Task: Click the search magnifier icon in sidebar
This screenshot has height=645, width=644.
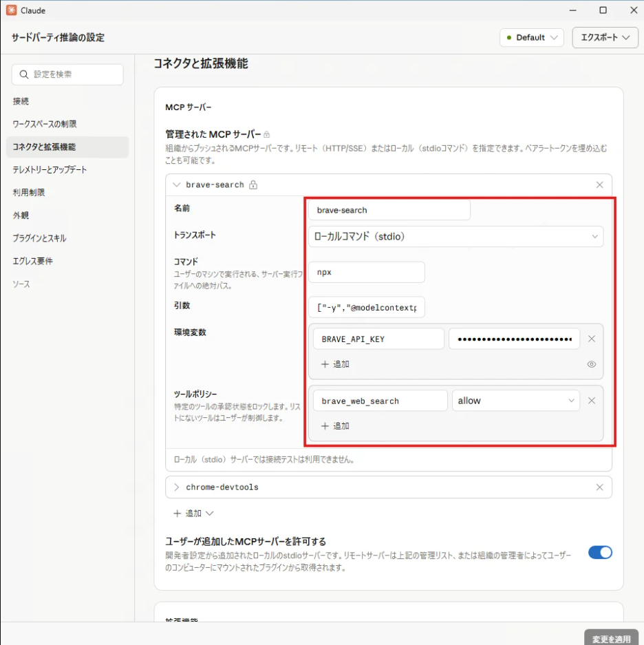Action: (24, 74)
